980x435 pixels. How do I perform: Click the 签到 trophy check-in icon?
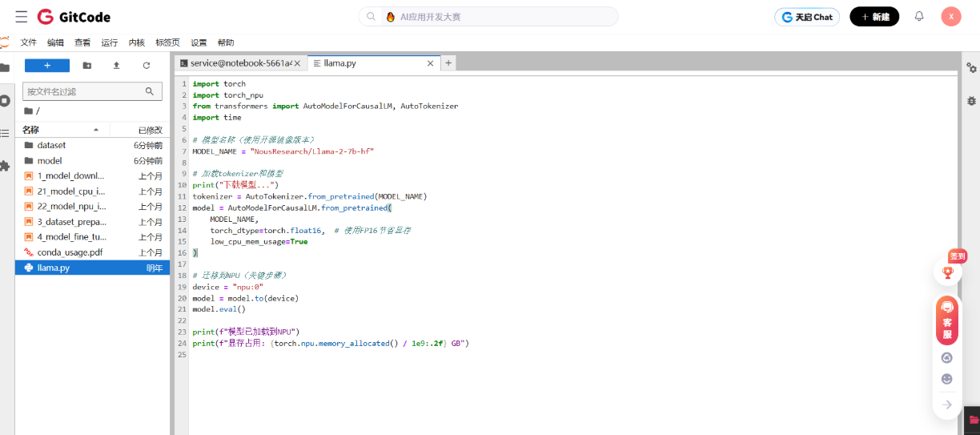[x=948, y=272]
